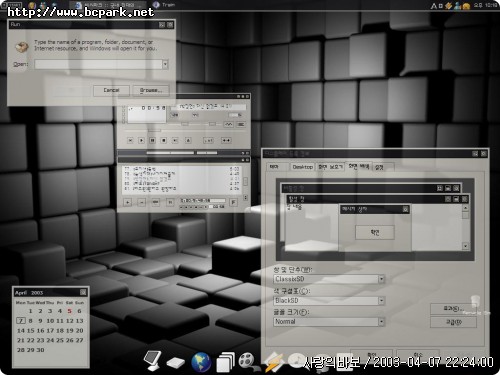Select the red date 5 on the calendar
Screen dimensions: 500x375
point(69,311)
